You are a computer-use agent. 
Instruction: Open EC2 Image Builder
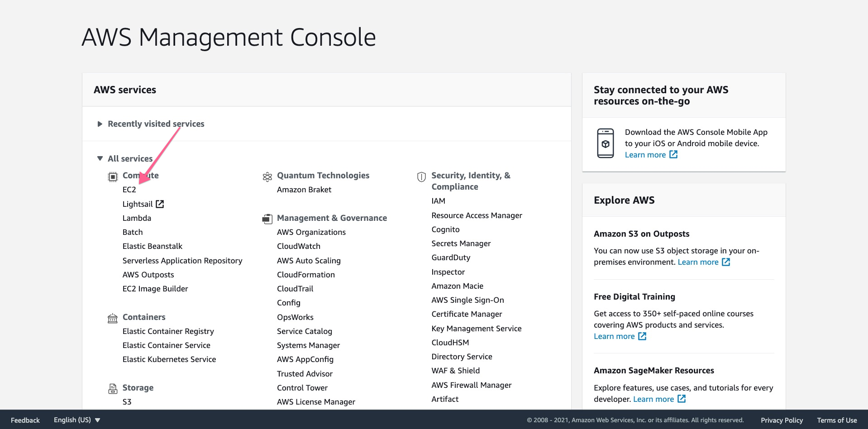155,289
